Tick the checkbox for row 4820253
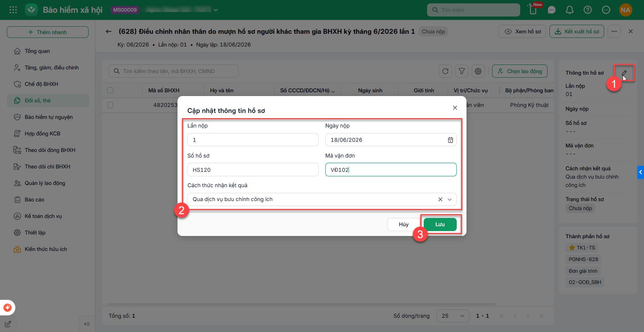Image resolution: width=644 pixels, height=332 pixels. 110,105
